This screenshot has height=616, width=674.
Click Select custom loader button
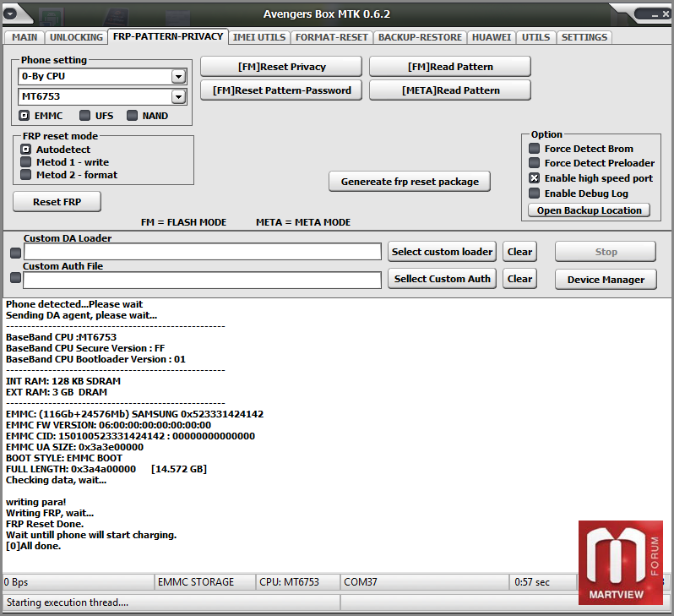(x=442, y=252)
